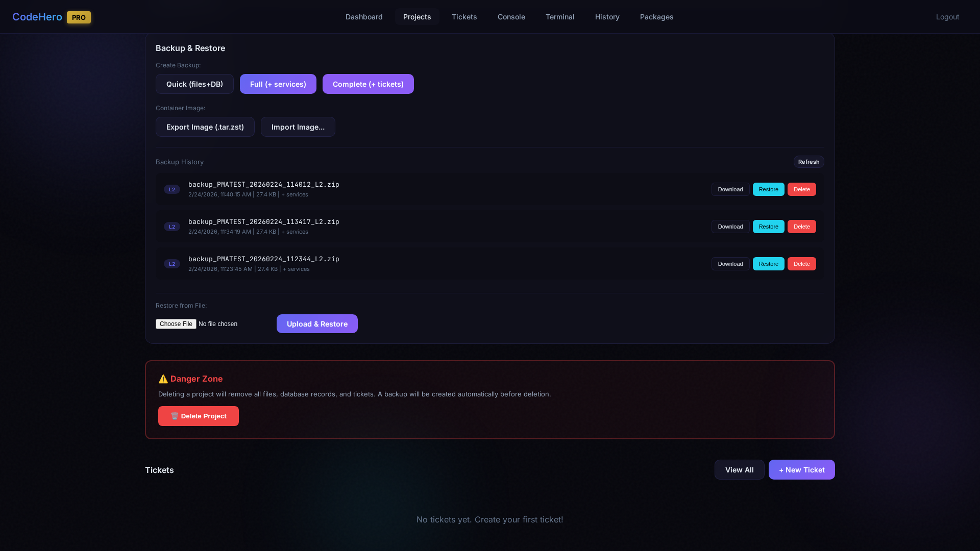This screenshot has height=551, width=980.
Task: Go to the Terminal nav tab
Action: coord(560,17)
